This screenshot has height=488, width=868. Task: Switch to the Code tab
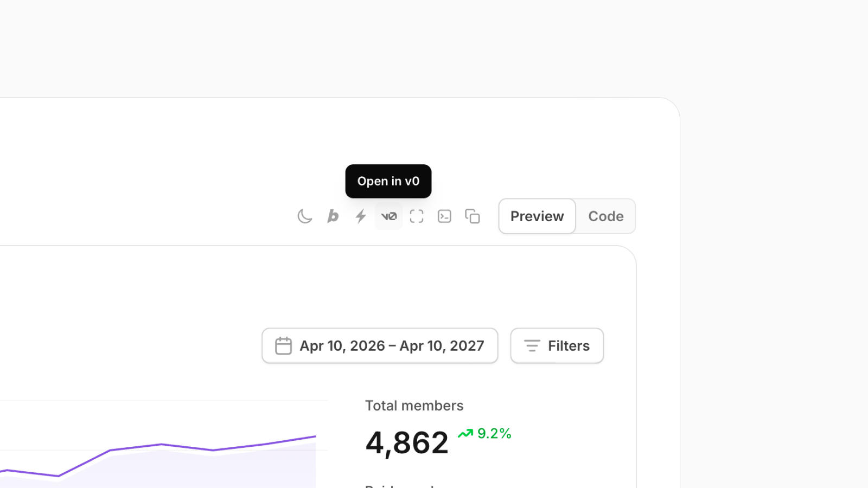(x=605, y=216)
